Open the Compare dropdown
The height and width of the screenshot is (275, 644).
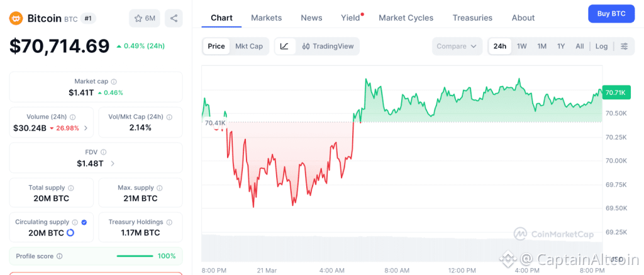point(457,46)
